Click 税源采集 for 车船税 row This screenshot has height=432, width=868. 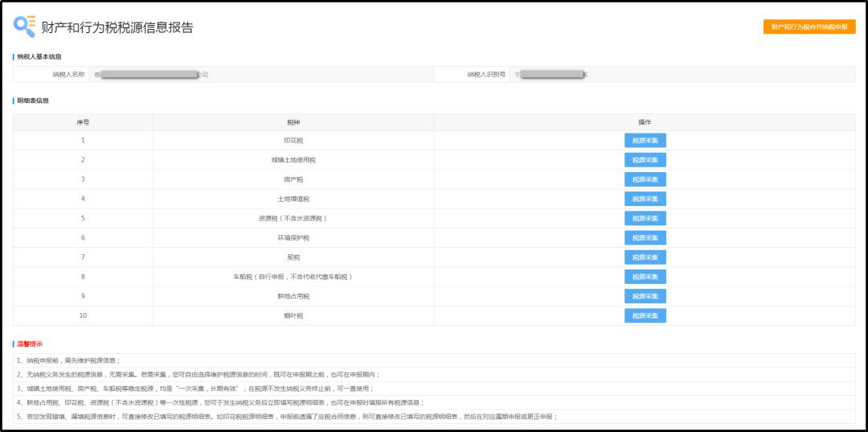coord(645,277)
